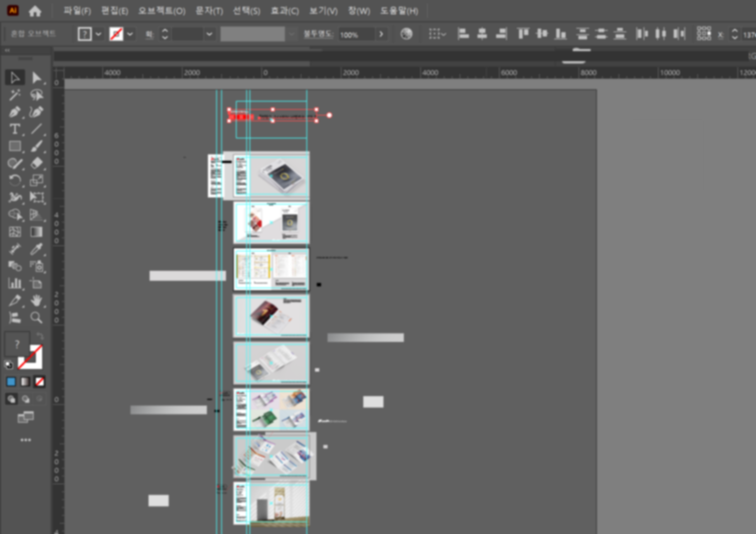Expand the stroke weight dropdown
756x534 pixels.
click(209, 34)
